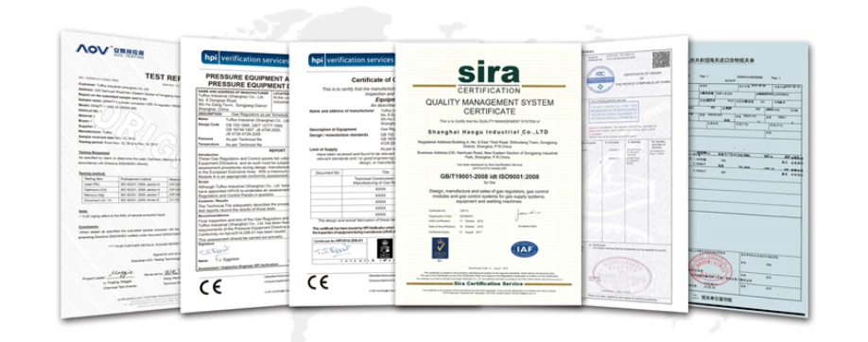868x342 pixels.
Task: Click the QR code on the Certificate of Origin
Action: pyautogui.click(x=661, y=60)
